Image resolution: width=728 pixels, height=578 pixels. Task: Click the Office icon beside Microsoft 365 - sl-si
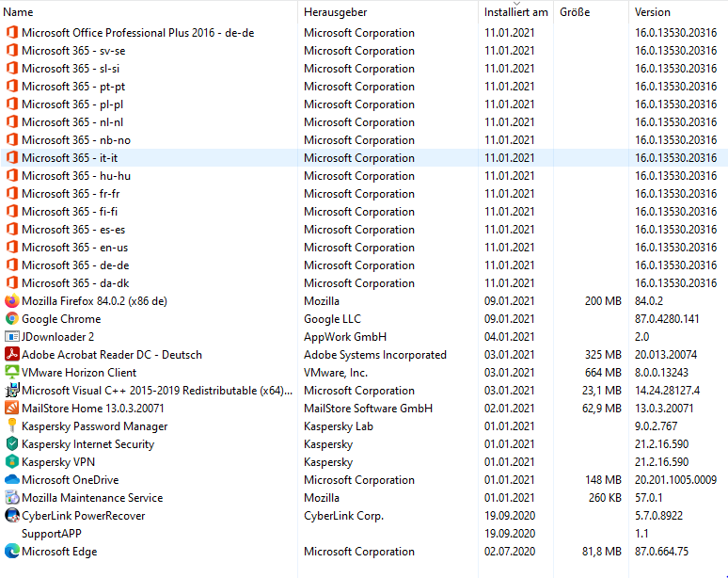[x=12, y=69]
